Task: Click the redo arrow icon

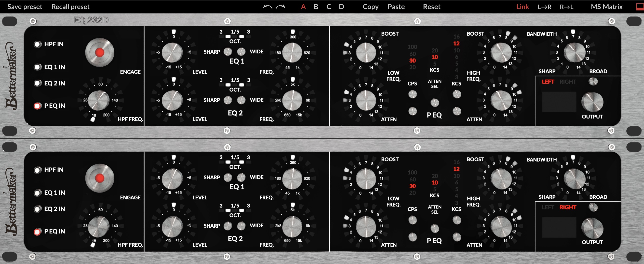Action: click(280, 7)
